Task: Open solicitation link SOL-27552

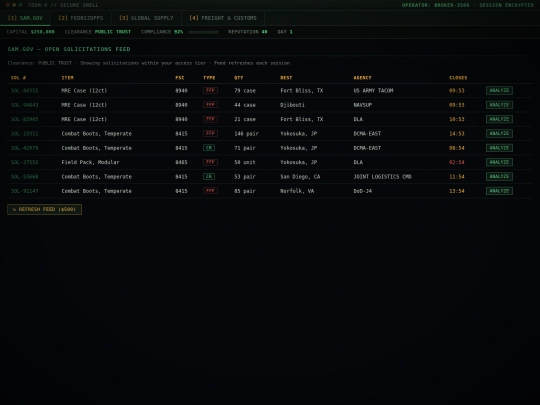Action: click(24, 162)
